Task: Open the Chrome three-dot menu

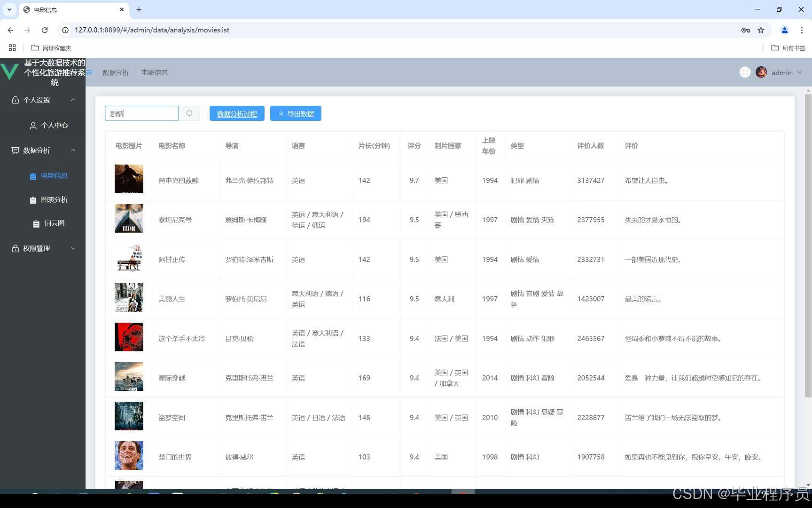Action: (802, 30)
